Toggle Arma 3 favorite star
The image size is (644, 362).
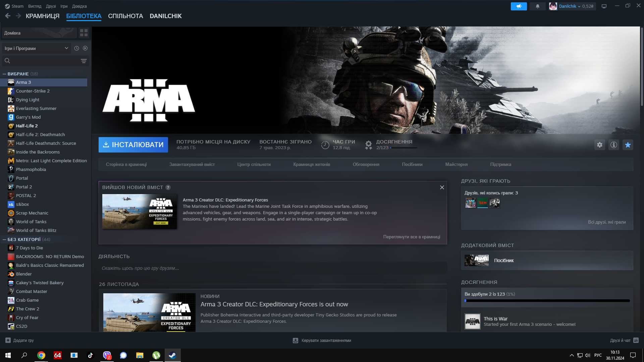(628, 145)
